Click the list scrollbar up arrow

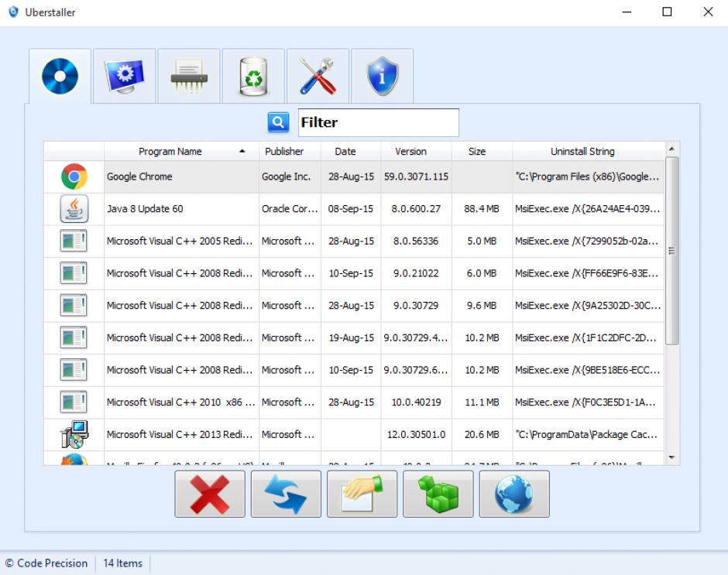tap(671, 149)
